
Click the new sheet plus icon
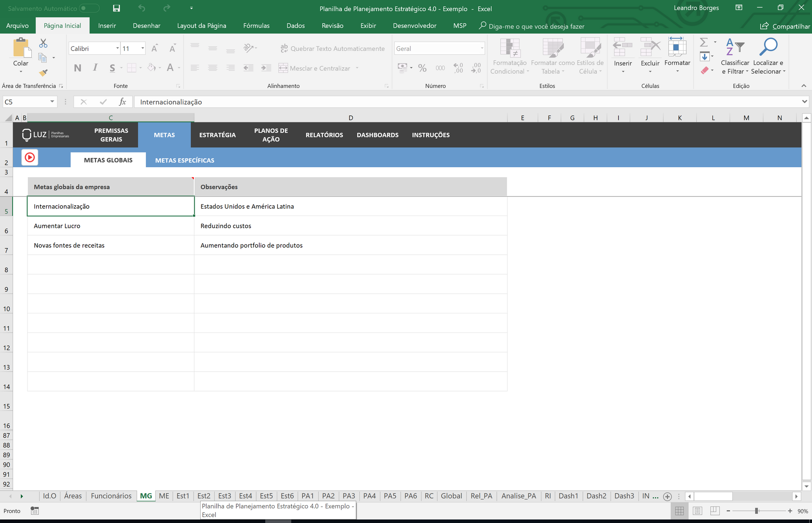point(667,496)
